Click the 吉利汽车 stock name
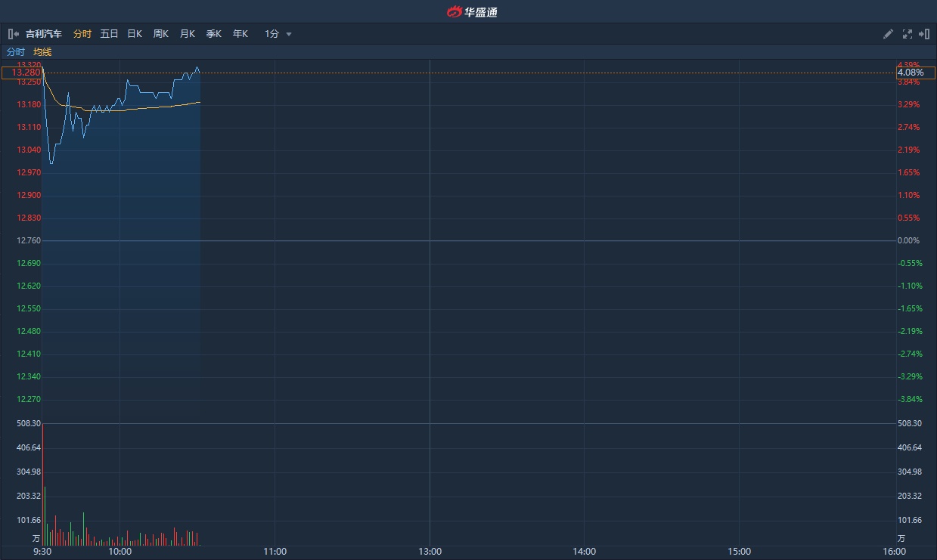 tap(44, 34)
